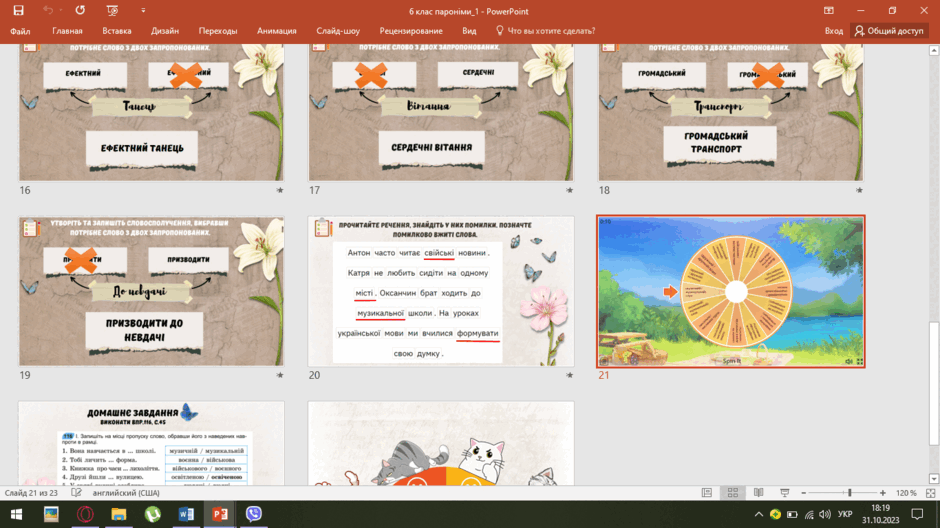Click animation star icon under slide 20
This screenshot has height=528, width=940.
click(x=570, y=375)
